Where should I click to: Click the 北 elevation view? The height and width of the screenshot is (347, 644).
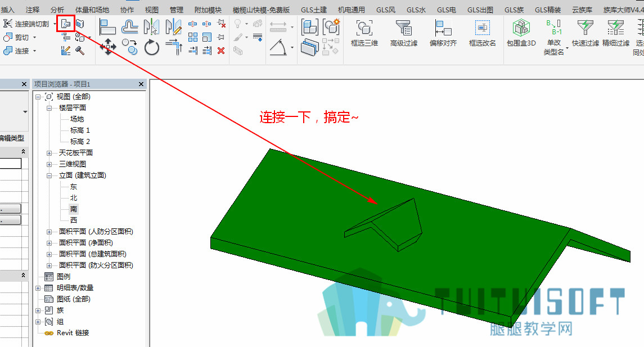click(x=74, y=198)
